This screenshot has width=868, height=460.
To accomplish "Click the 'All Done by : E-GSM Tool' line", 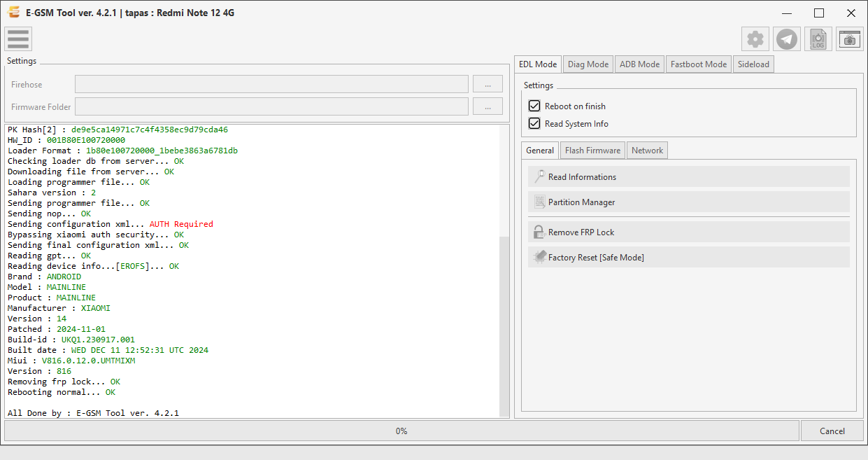I will (x=93, y=413).
